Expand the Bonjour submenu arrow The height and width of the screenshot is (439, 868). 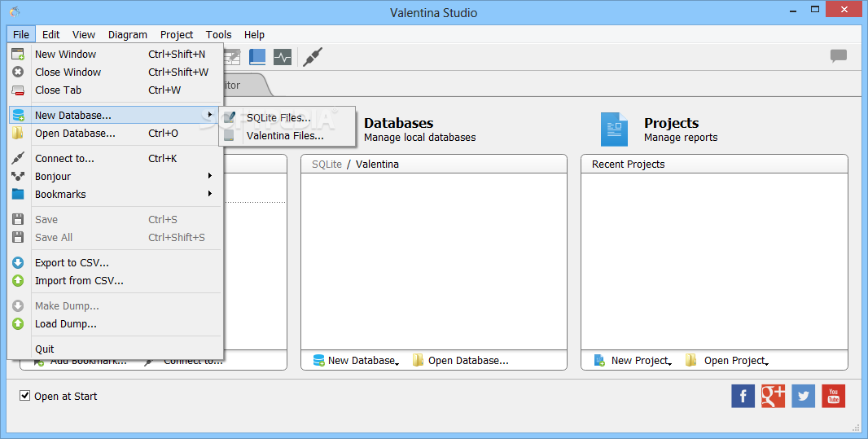[210, 175]
